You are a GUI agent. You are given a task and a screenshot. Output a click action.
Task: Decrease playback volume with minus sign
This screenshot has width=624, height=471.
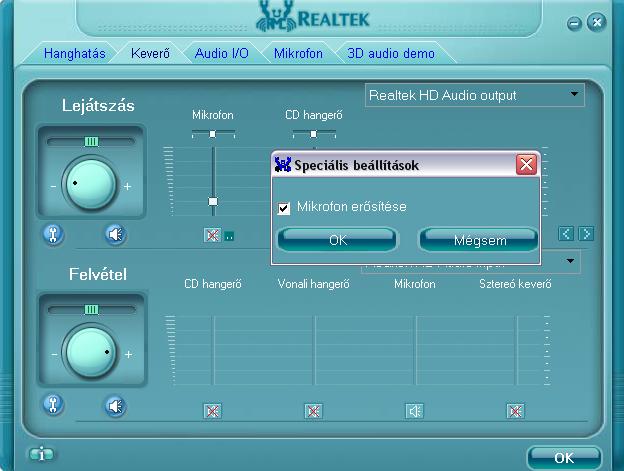(x=53, y=186)
